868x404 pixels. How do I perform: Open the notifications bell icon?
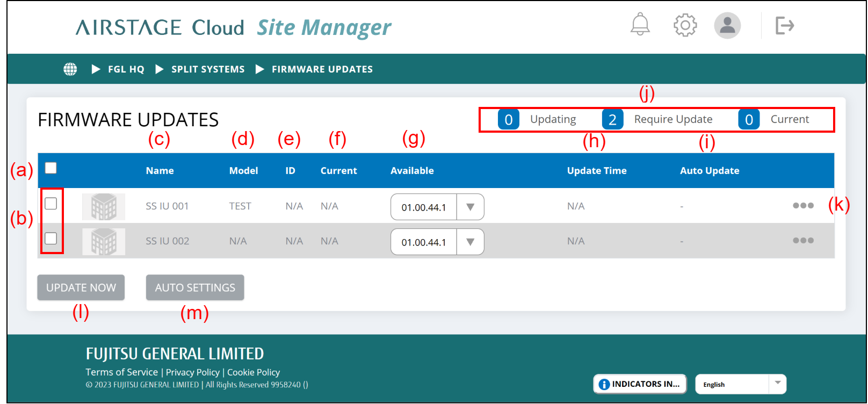[640, 25]
